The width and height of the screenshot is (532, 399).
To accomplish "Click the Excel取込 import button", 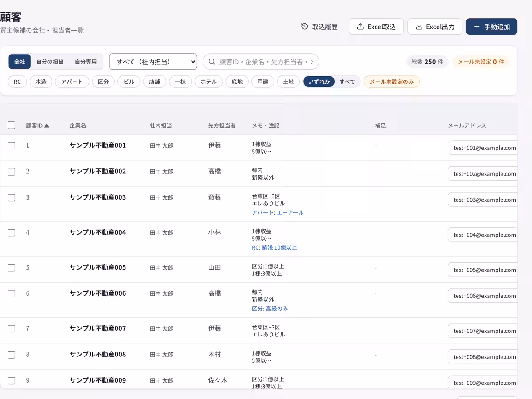I will 376,27.
